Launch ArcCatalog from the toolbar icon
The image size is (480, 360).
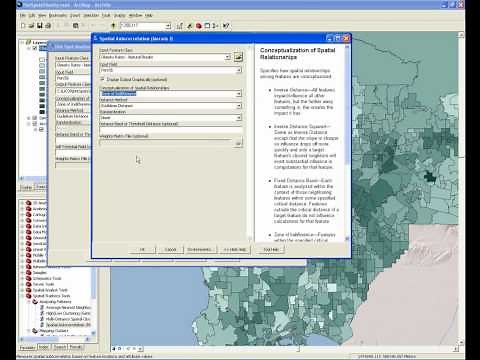190,26
